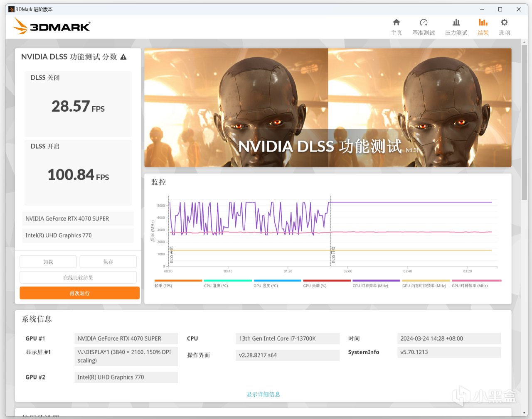Click the NVIDIA DLSS 功能测试 分数 panel title
The width and height of the screenshot is (532, 419).
69,57
